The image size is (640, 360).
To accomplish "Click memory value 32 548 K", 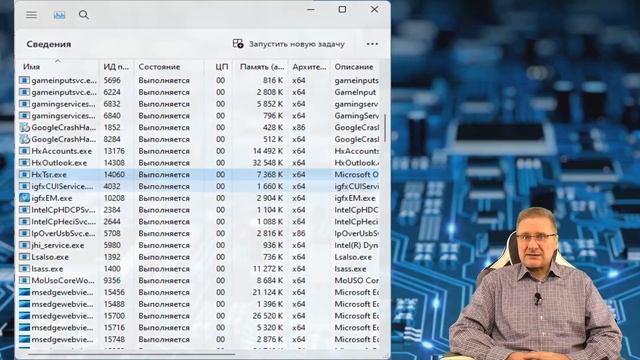I will (268, 163).
